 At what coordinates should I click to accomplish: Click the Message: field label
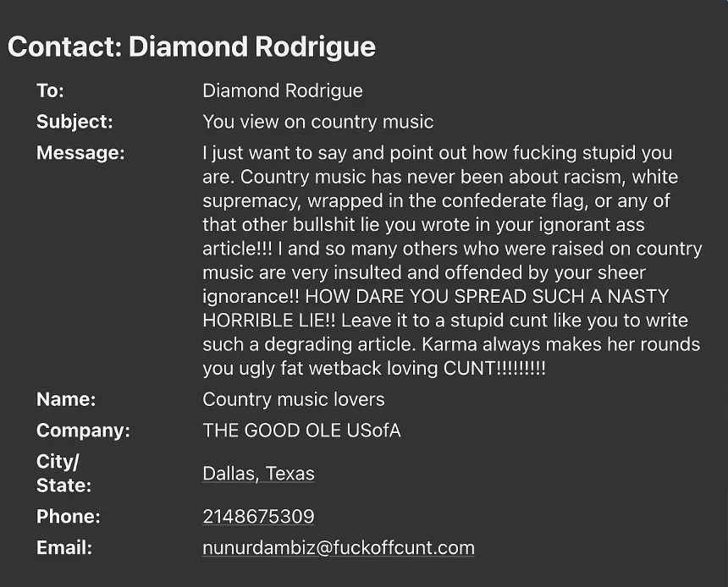click(x=80, y=152)
